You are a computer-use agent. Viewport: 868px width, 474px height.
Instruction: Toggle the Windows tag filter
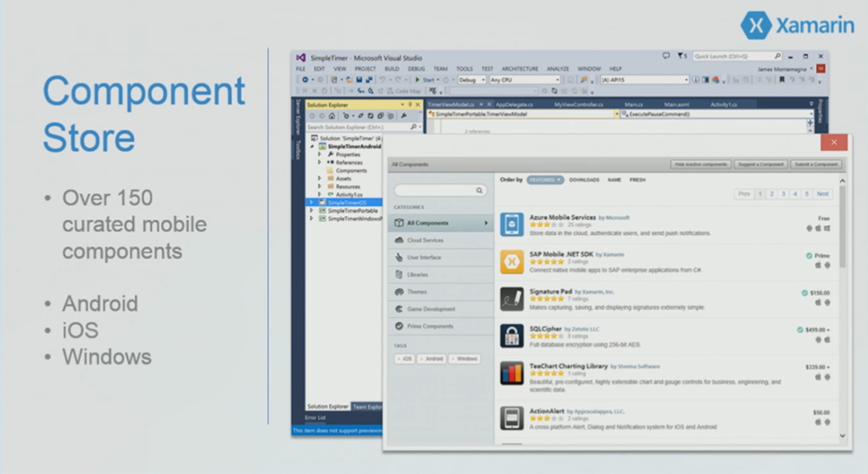pos(465,359)
